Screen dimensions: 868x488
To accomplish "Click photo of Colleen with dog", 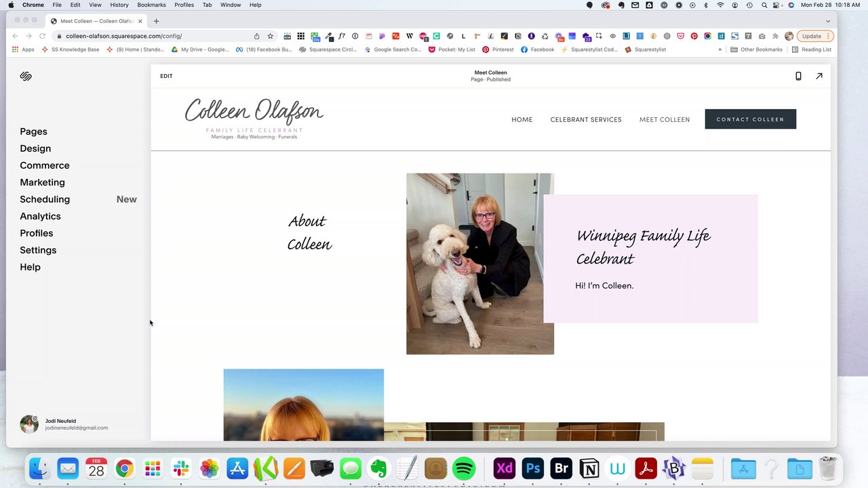I will pos(480,264).
